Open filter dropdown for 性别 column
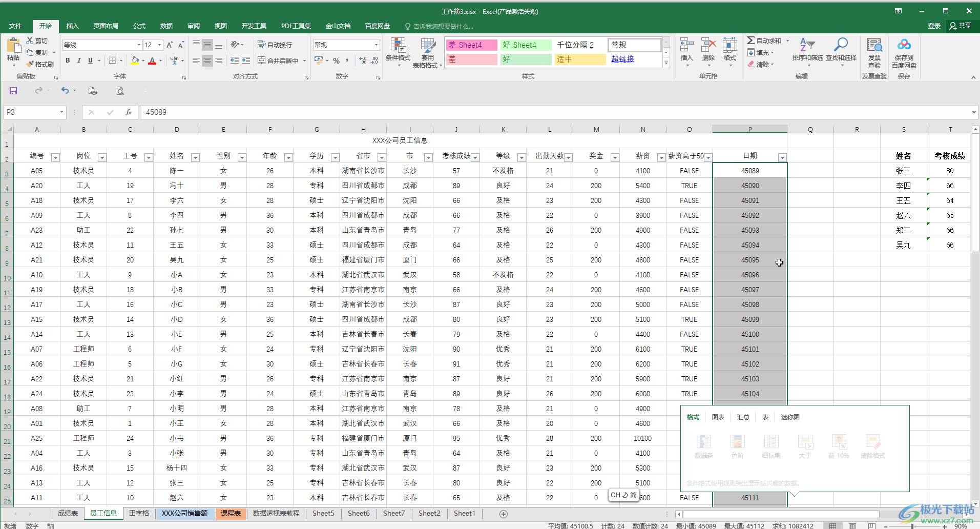Screen dimensions: 980x529 coord(242,157)
